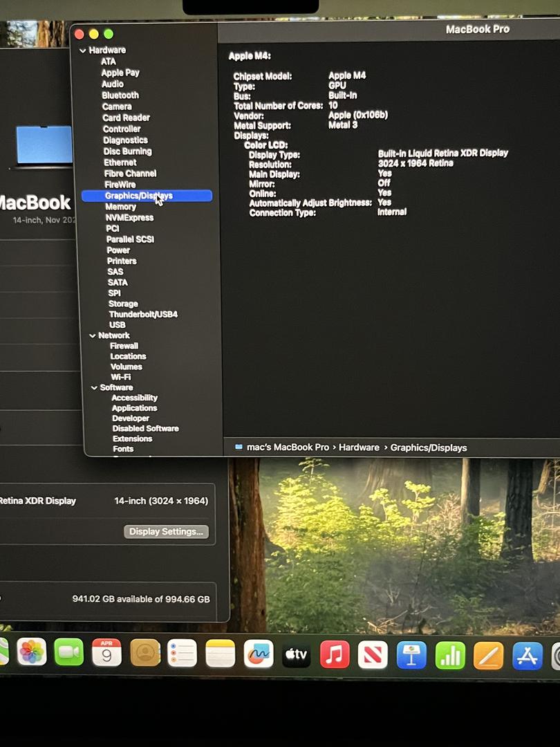Launch Music app from Dock
This screenshot has width=560, height=747.
335,655
